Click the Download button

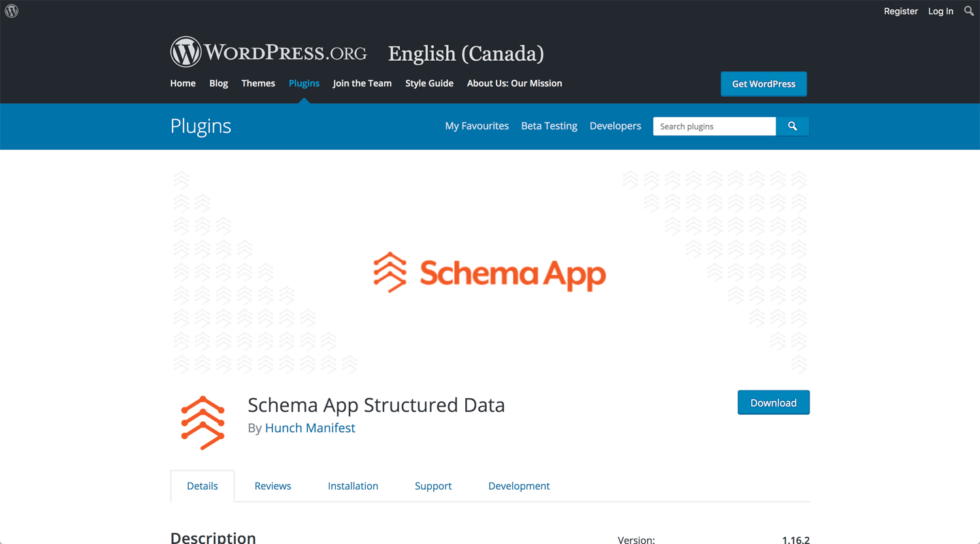click(774, 403)
